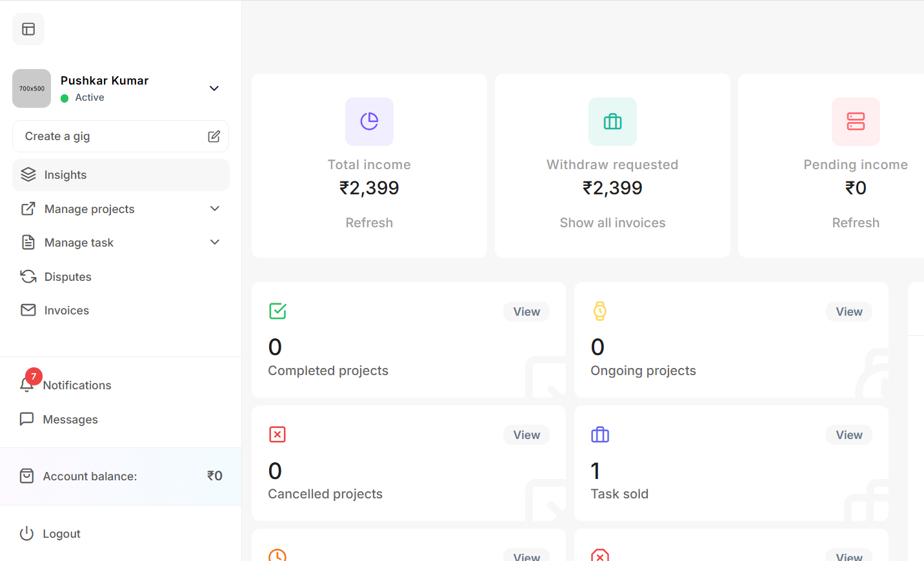924x561 pixels.
Task: Refresh the Total income card
Action: 369,223
